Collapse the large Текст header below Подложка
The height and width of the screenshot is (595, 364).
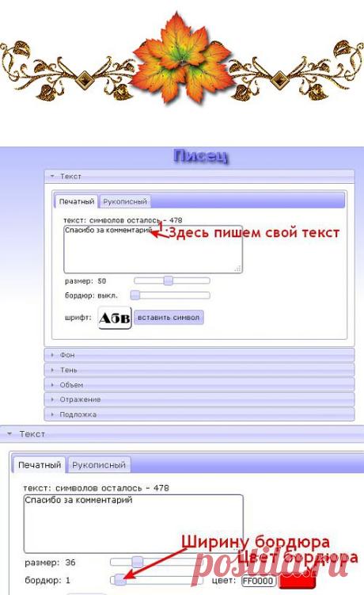tap(182, 433)
